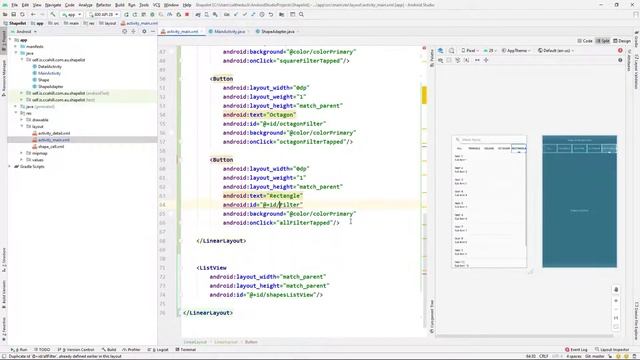Screen dimensions: 640x360
Task: Collapse the layout folder in project tree
Action: 22,127
